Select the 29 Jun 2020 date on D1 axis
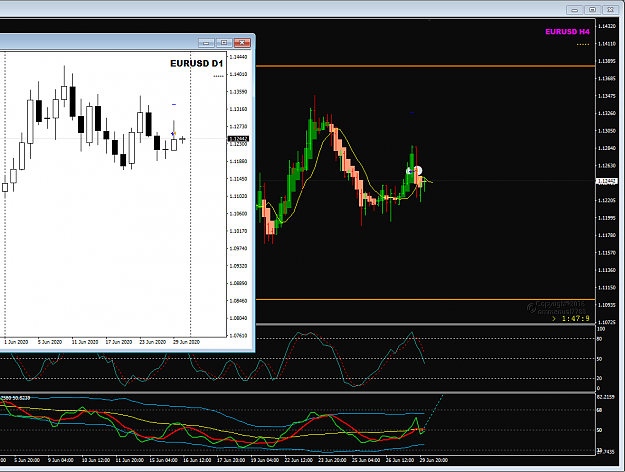This screenshot has height=472, width=625. tap(187, 342)
